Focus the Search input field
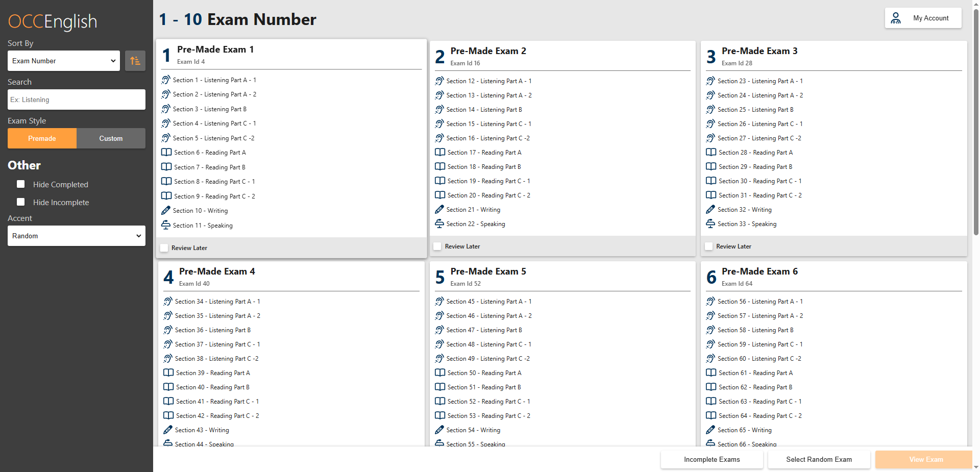 click(x=77, y=100)
